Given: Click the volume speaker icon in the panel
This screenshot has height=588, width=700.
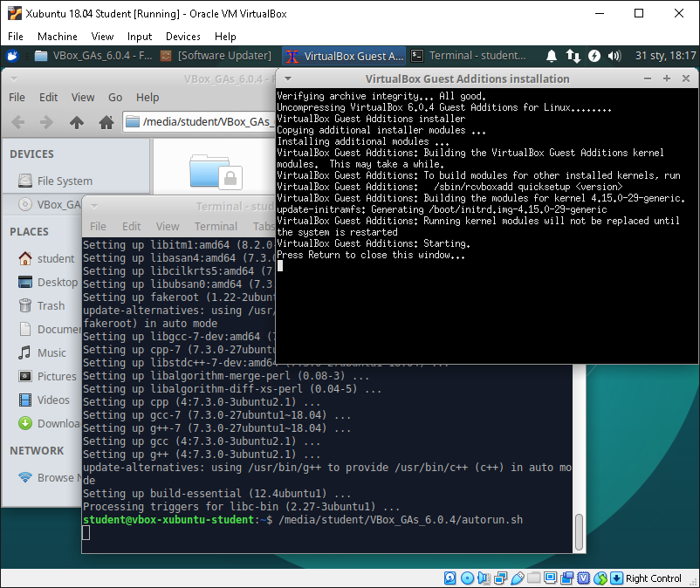Looking at the screenshot, I should (x=614, y=56).
